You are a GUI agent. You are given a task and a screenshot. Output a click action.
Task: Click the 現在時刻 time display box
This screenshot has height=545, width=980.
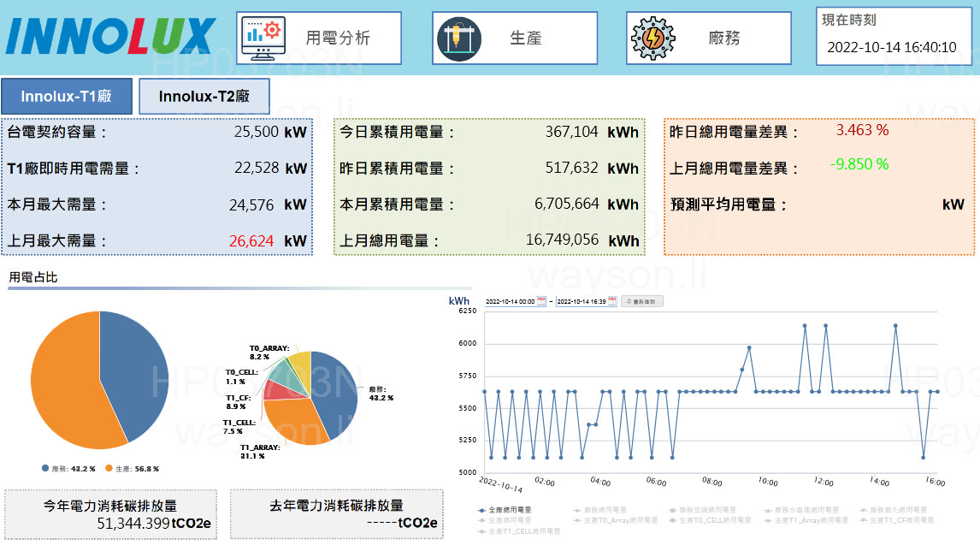pos(894,36)
